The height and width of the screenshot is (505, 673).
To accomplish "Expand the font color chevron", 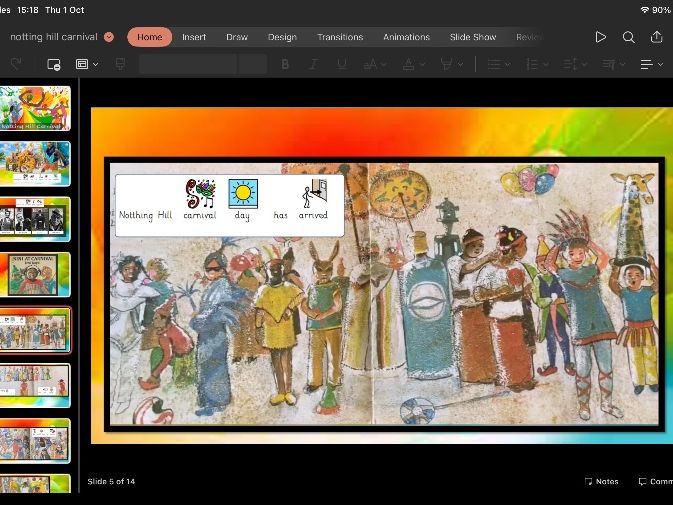I will (422, 65).
